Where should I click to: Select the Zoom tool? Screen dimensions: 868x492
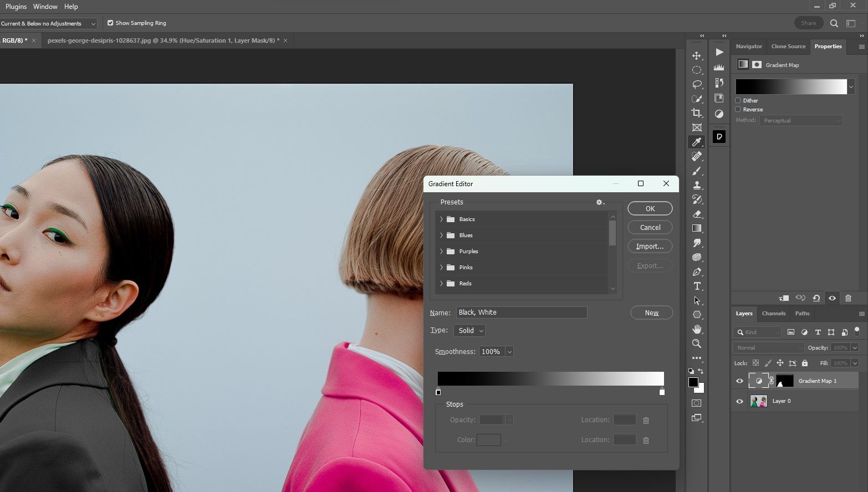697,344
